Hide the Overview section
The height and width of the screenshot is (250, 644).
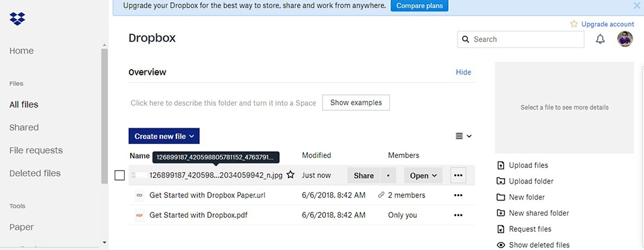coord(464,72)
